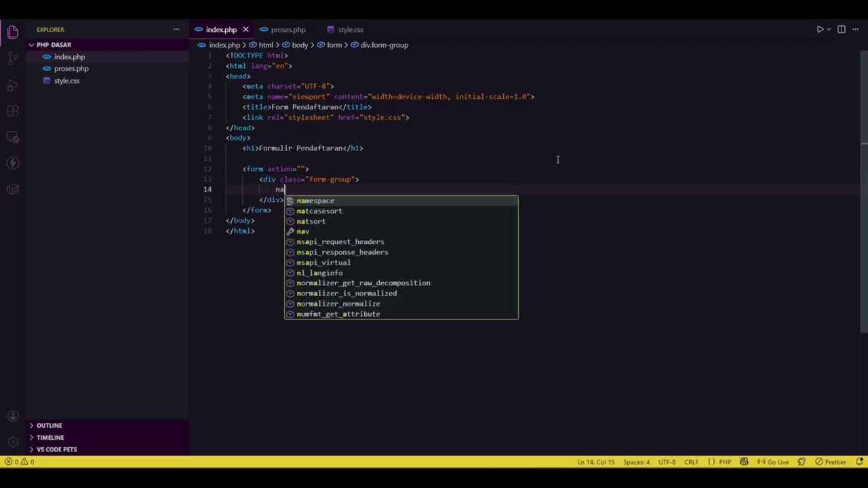The width and height of the screenshot is (868, 488).
Task: Select the nav snippet suggestion
Action: [x=401, y=232]
